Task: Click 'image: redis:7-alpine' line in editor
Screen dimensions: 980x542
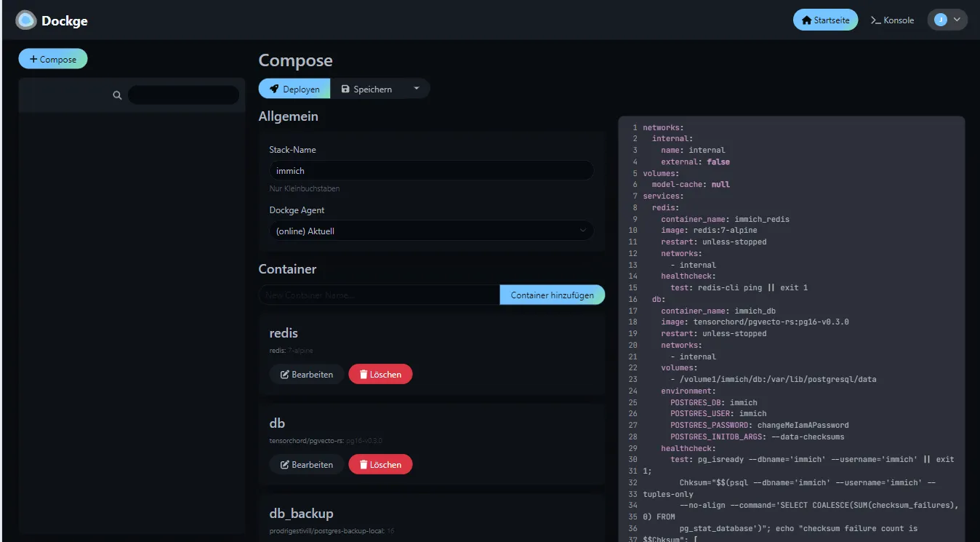Action: pos(709,230)
